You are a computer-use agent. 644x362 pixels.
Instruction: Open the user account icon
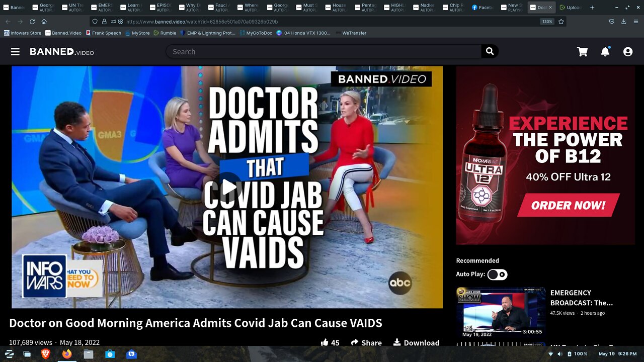pos(628,52)
